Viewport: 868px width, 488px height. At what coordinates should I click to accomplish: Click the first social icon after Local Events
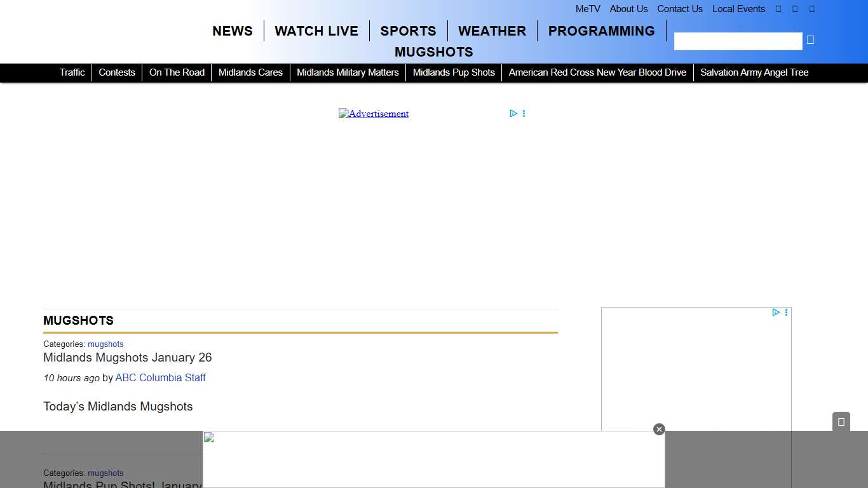[x=778, y=9]
